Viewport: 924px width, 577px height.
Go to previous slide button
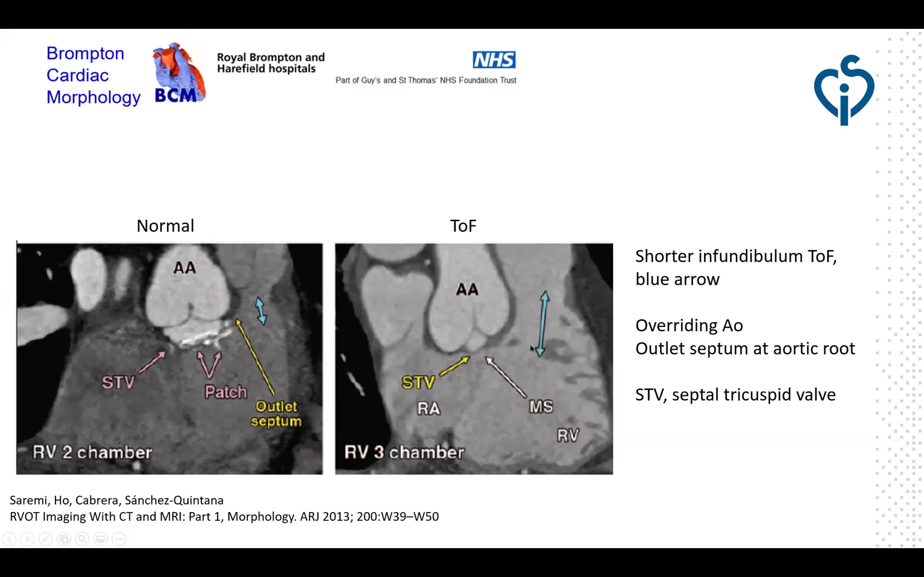[x=9, y=539]
